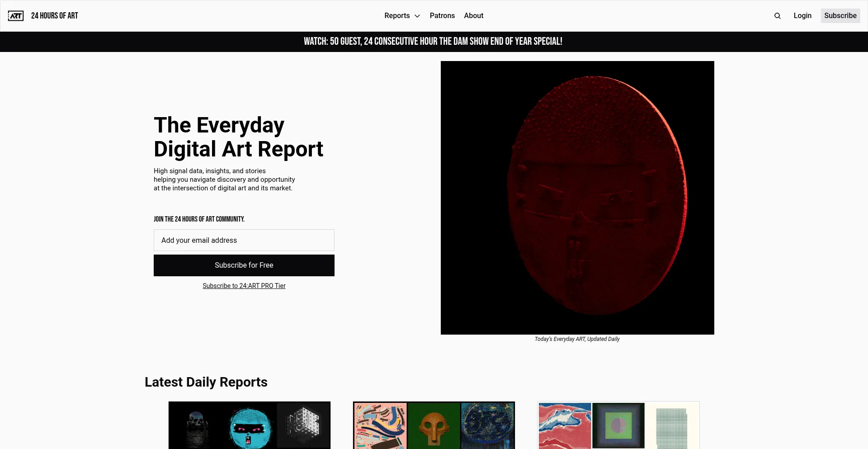Screen dimensions: 868x449
Task: Open Subscribe to 24:ART PRO Tier link
Action: (x=244, y=286)
